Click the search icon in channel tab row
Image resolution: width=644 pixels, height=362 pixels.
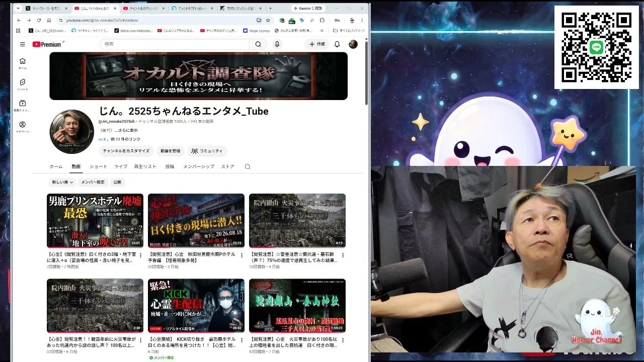pos(248,166)
